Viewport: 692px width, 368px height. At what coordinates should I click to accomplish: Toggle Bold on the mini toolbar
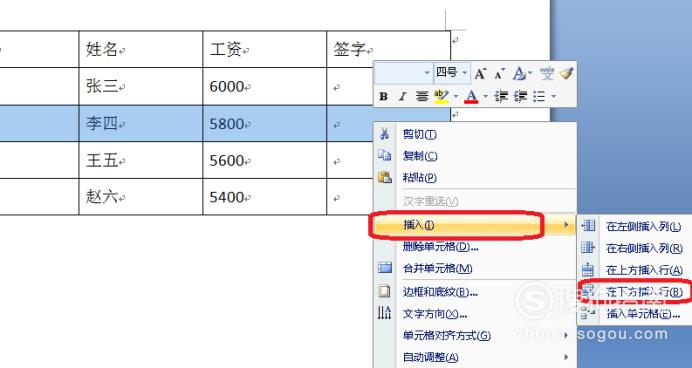click(x=384, y=96)
